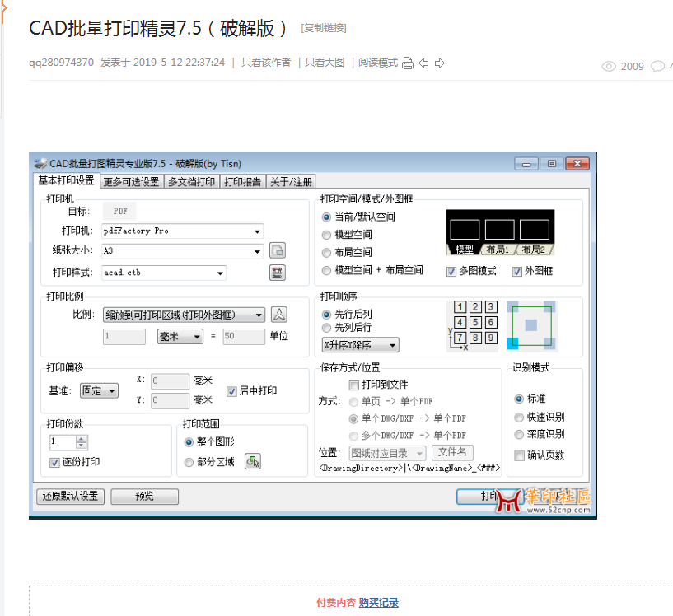Open the 毫米 unit dropdown
673x616 pixels.
click(180, 336)
